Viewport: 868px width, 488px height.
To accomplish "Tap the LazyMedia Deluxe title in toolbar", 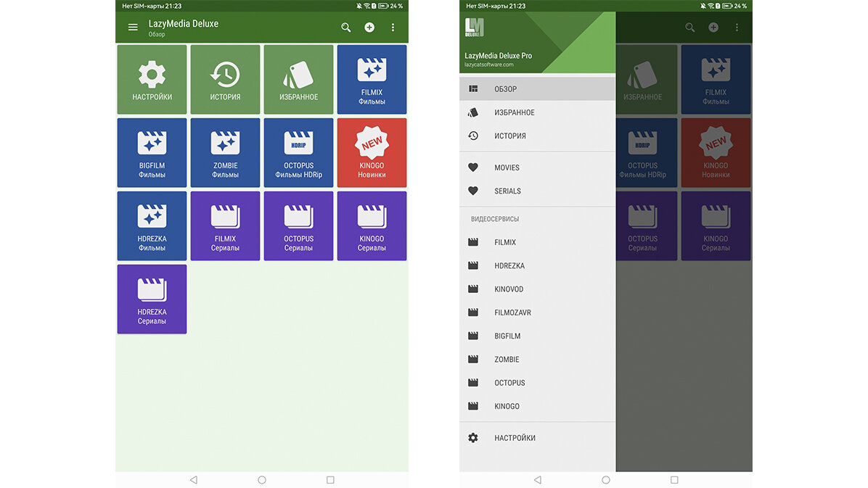I will pyautogui.click(x=183, y=24).
